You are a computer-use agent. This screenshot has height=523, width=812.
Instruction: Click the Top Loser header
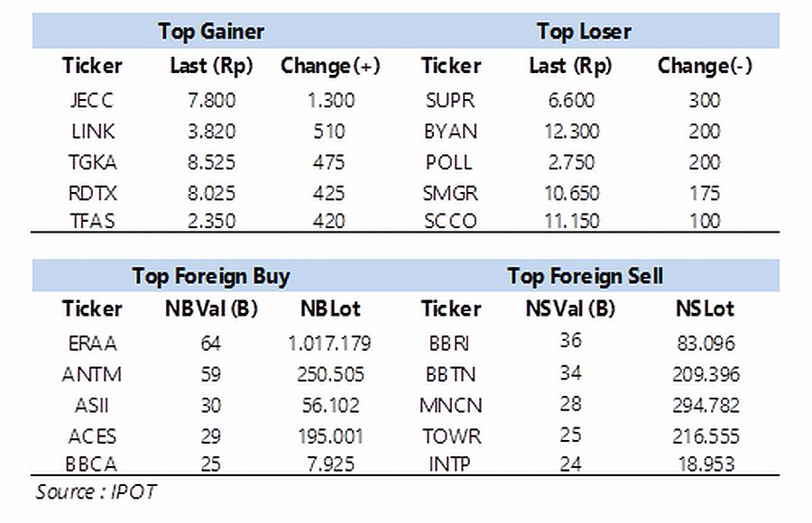click(584, 31)
